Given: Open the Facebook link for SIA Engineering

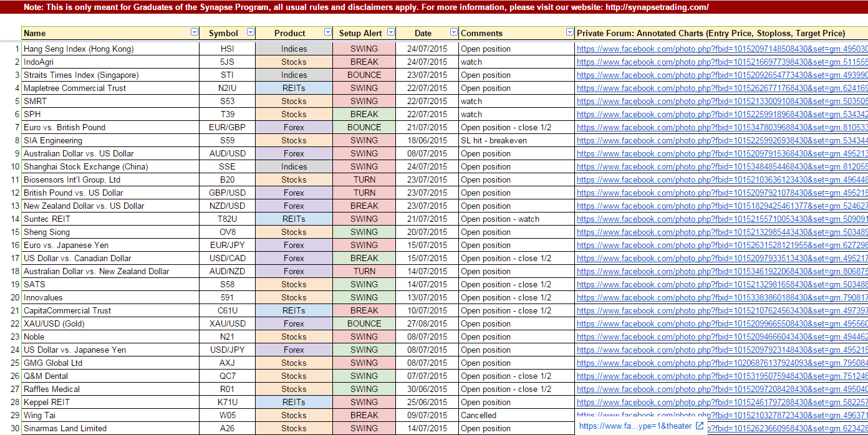Looking at the screenshot, I should click(x=721, y=140).
